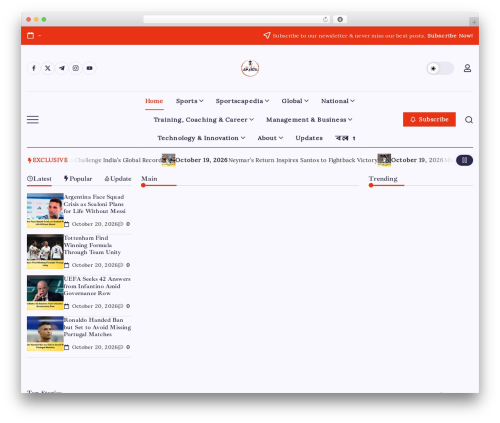Expand the Sports menu
This screenshot has width=500, height=423.
(190, 101)
